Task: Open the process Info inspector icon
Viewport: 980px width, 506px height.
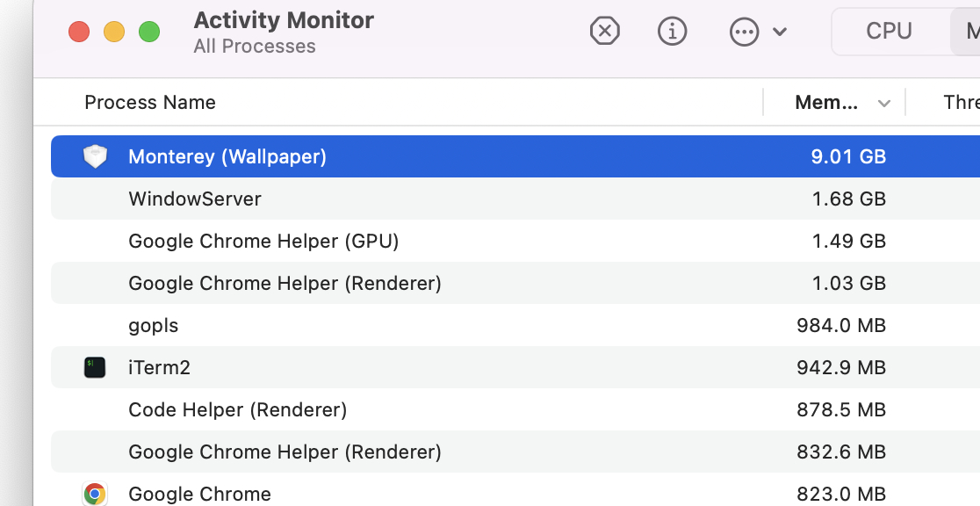Action: [x=672, y=32]
